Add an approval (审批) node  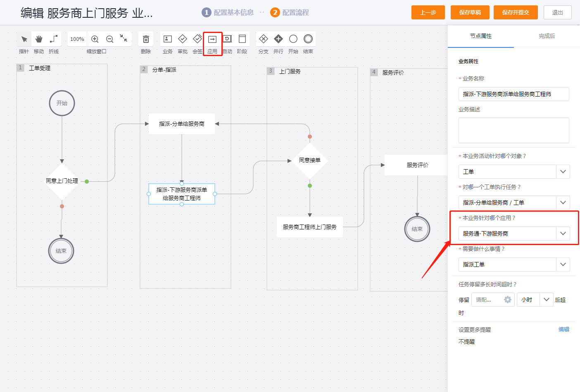tap(183, 39)
